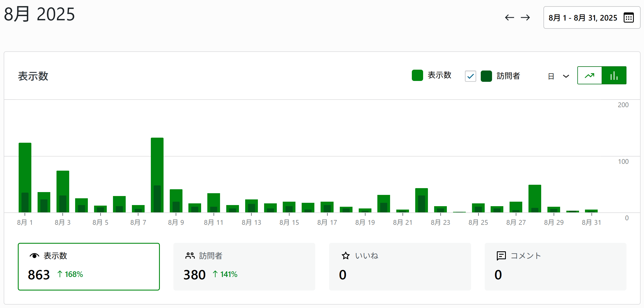Click the 訪問者 dark green legend swatch
The width and height of the screenshot is (644, 308).
point(486,76)
